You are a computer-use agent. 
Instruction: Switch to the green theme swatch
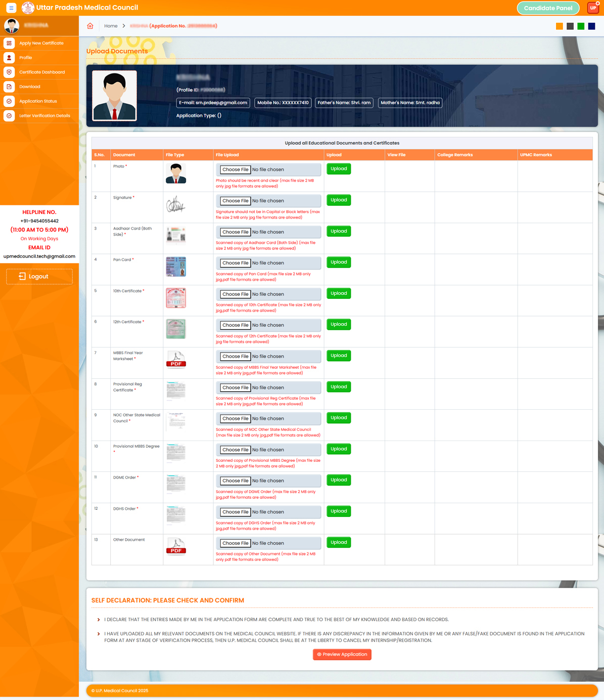(581, 26)
